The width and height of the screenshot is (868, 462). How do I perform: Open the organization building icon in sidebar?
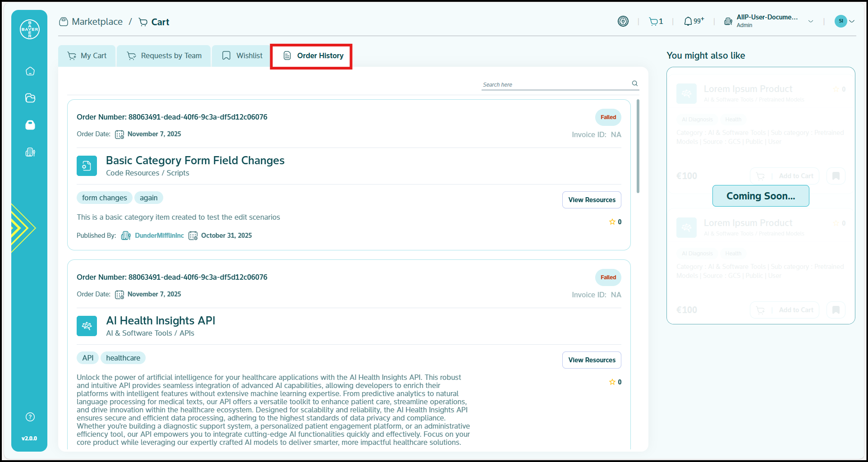tap(30, 152)
